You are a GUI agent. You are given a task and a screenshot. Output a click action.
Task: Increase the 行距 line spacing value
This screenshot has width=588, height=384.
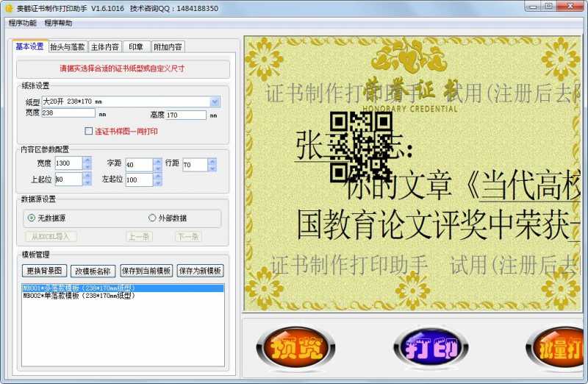pyautogui.click(x=212, y=161)
